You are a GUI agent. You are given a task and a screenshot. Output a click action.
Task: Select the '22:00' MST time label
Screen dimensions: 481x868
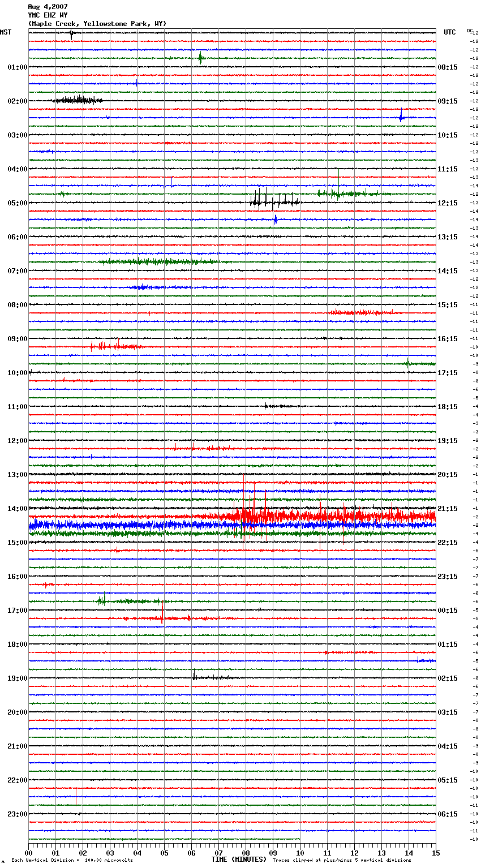click(18, 780)
